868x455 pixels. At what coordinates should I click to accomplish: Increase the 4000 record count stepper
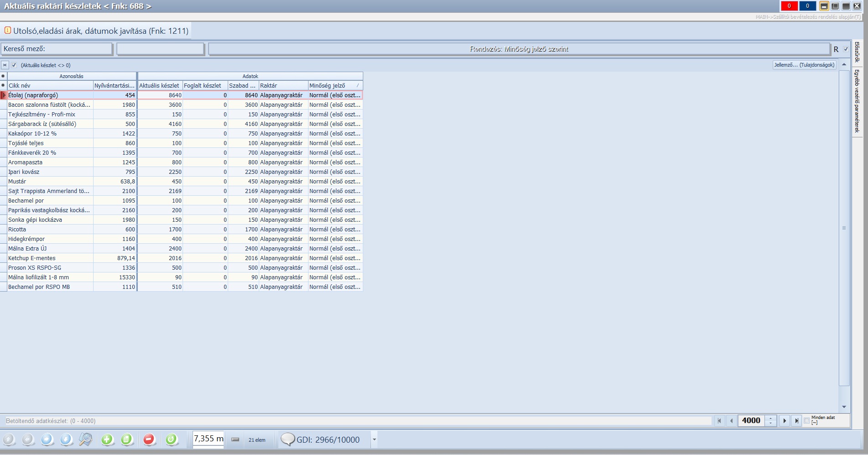click(x=771, y=418)
